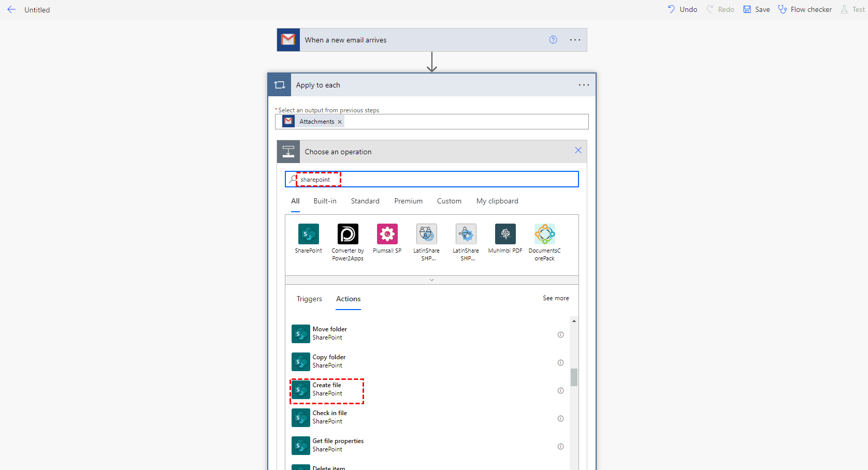Open the Flow checker
This screenshot has height=470, width=868.
[x=805, y=9]
